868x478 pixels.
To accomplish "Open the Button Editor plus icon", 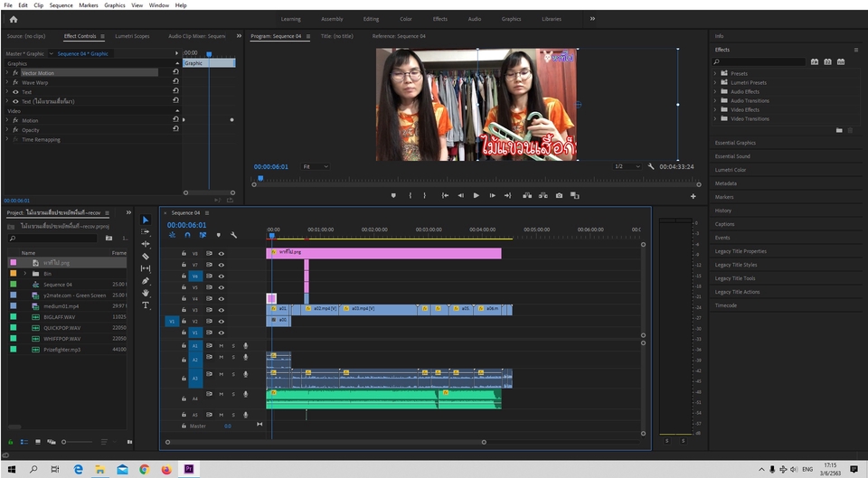I will (x=693, y=196).
